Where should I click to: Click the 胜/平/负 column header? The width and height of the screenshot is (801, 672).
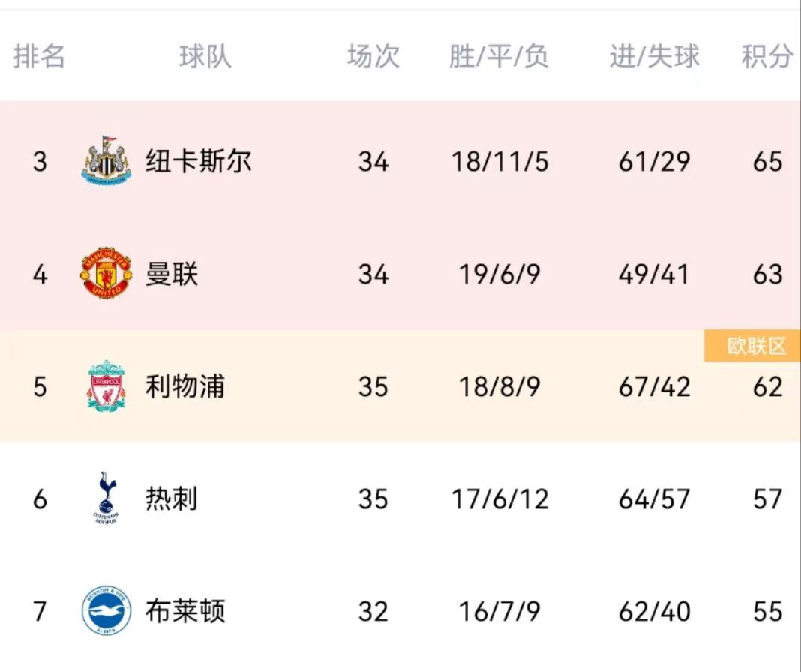coord(499,56)
